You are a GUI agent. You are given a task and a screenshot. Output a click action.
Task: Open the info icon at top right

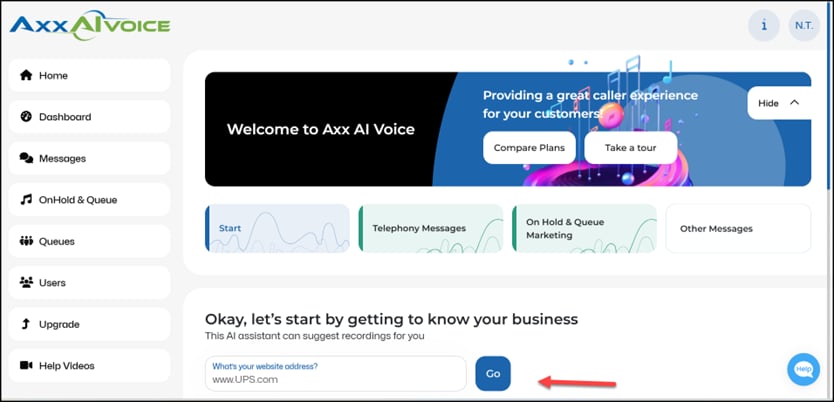764,26
